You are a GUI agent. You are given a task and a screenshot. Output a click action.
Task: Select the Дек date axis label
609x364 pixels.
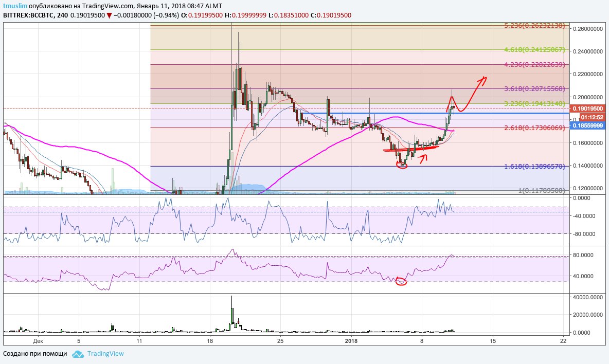click(x=38, y=341)
